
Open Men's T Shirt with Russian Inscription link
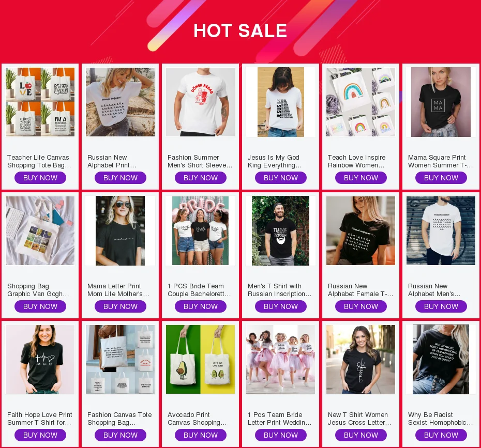(x=279, y=290)
